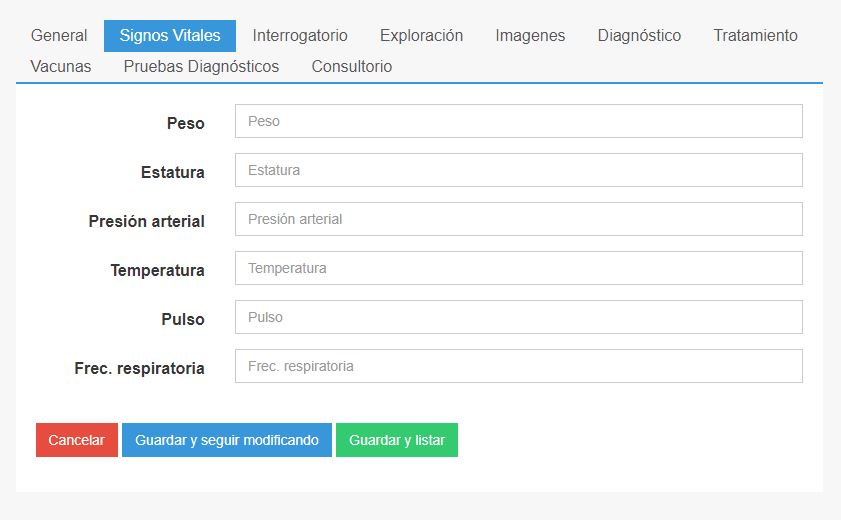Click the red Cancelar button
Viewport: 841px width, 520px height.
77,440
